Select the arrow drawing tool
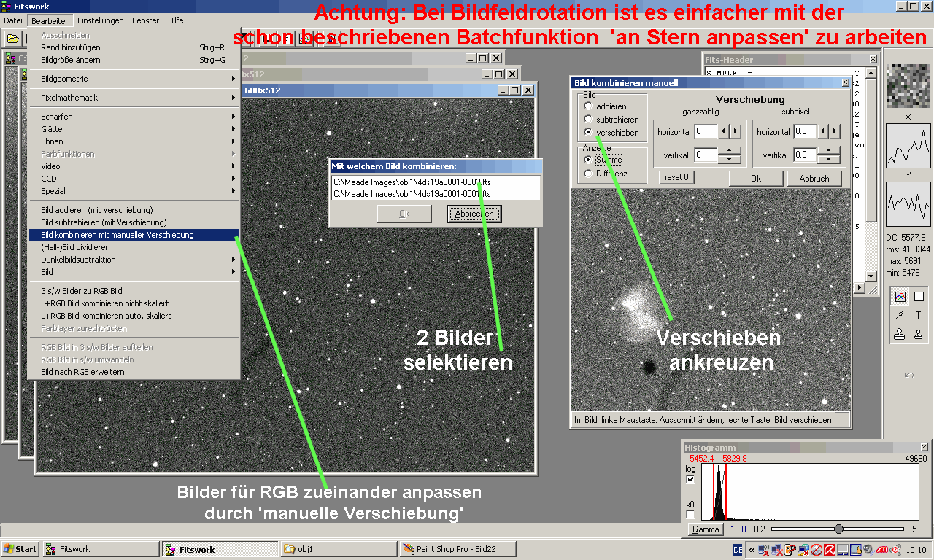The height and width of the screenshot is (560, 934). click(900, 315)
